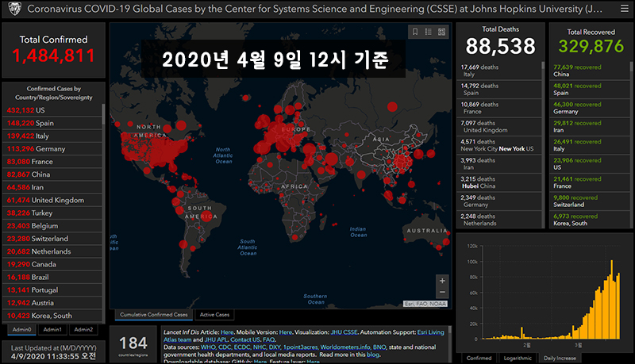The height and width of the screenshot is (364, 635).
Task: Select the 10,423 Korea, South row
Action: click(52, 316)
